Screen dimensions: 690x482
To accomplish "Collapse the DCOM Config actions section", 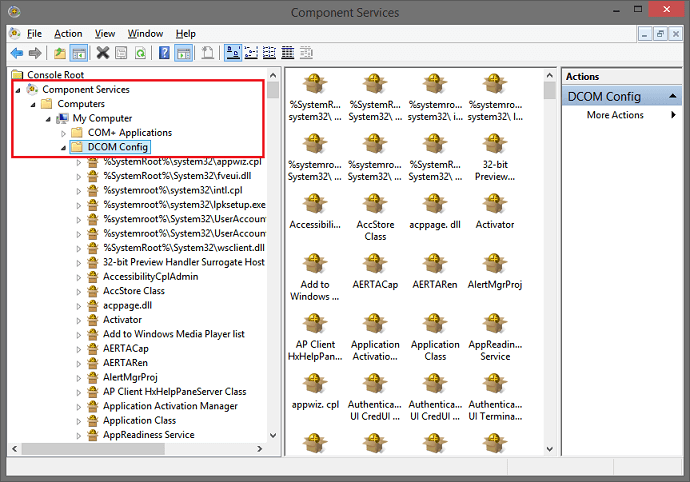I will point(673,96).
